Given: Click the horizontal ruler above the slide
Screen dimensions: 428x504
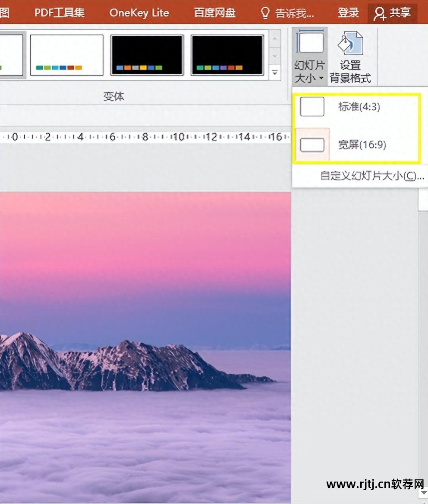Looking at the screenshot, I should pos(145,137).
